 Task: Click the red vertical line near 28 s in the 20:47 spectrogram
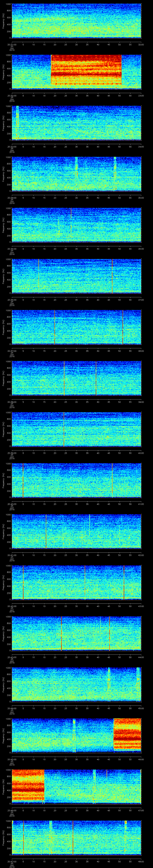(x=73, y=838)
